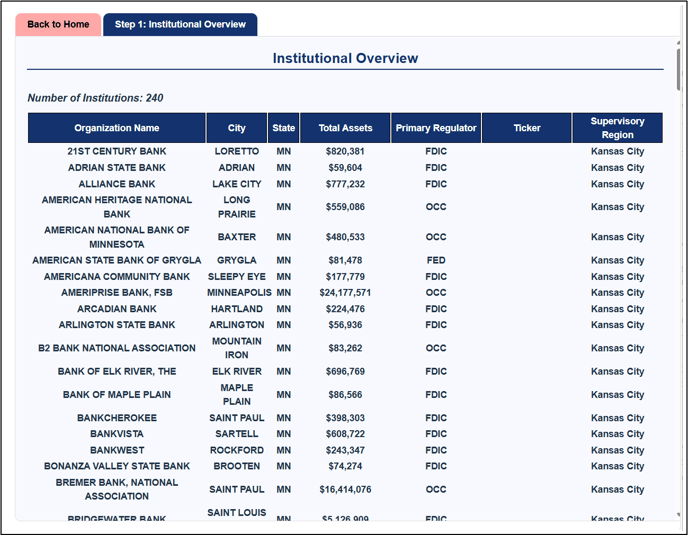The width and height of the screenshot is (688, 535).
Task: Click total assets value $777,232
Action: click(x=345, y=184)
